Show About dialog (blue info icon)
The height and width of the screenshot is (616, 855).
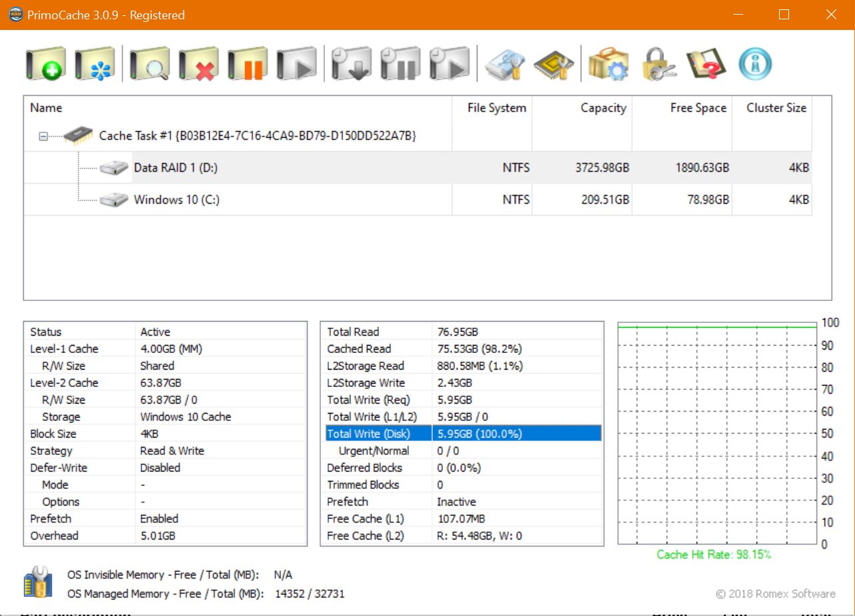pos(755,65)
